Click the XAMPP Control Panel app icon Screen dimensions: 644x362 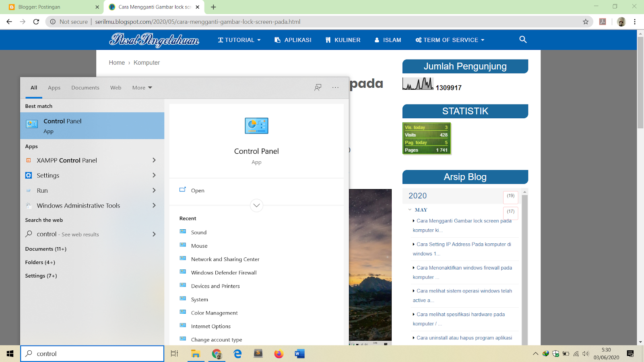pyautogui.click(x=29, y=160)
